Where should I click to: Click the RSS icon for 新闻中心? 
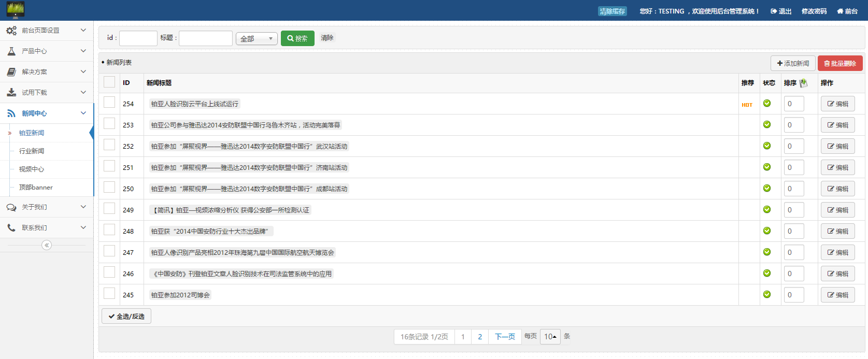tap(11, 113)
